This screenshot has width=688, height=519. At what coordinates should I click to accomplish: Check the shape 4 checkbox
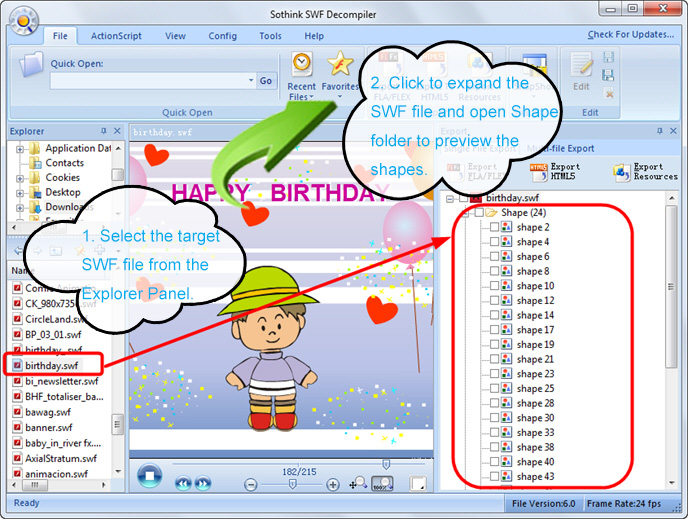(494, 242)
